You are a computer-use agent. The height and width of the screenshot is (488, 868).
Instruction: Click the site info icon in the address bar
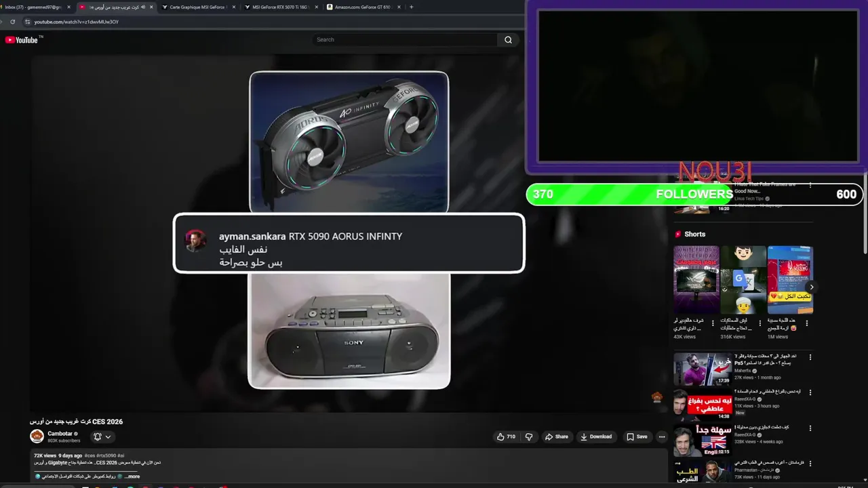(27, 22)
